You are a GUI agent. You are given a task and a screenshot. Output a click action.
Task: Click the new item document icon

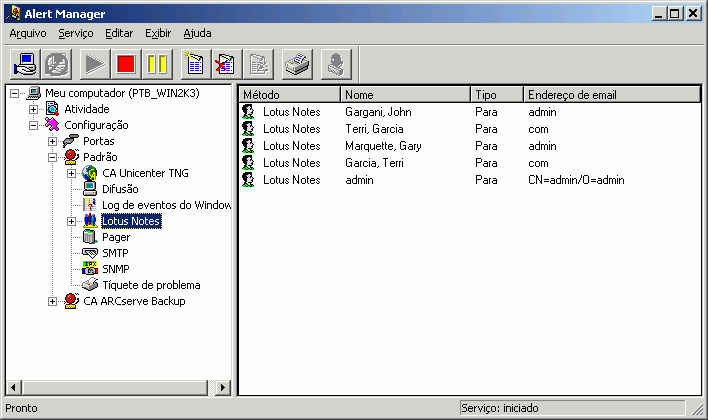[196, 64]
